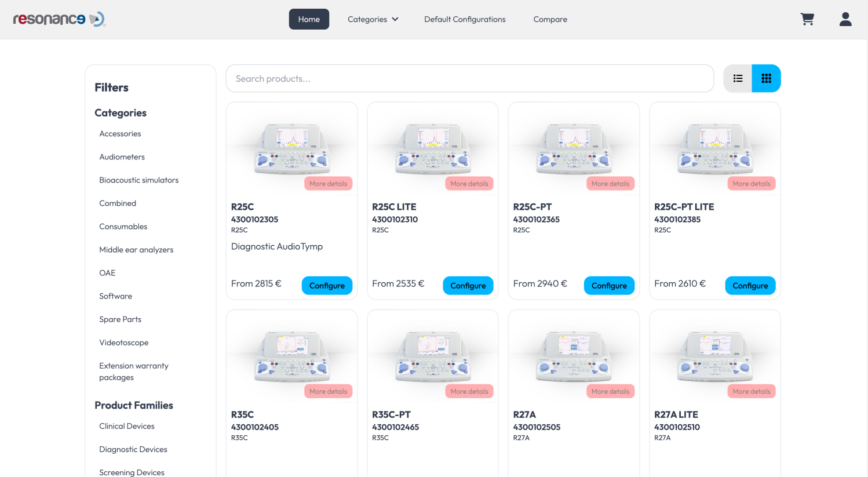Viewport: 868px width, 477px height.
Task: Filter by Videotoscope category
Action: 123,343
